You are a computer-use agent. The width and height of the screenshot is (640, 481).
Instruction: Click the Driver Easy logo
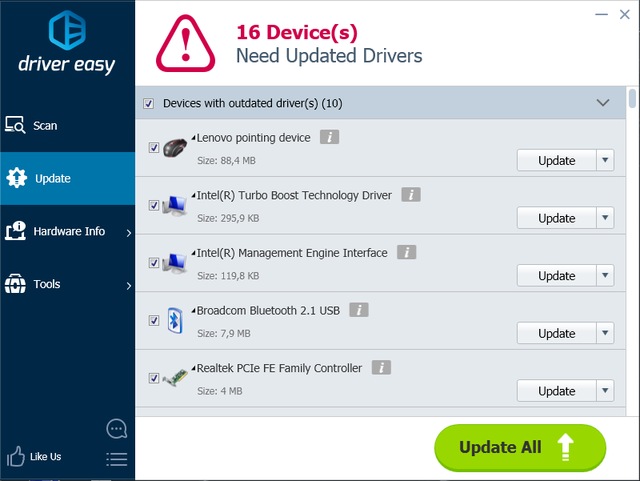[66, 43]
